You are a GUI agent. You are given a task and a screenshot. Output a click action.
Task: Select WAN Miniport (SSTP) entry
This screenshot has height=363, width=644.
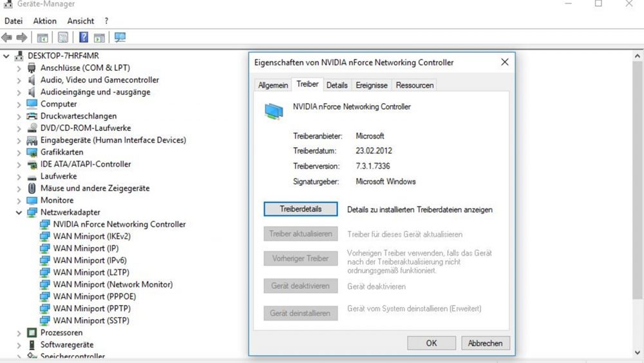coord(91,320)
